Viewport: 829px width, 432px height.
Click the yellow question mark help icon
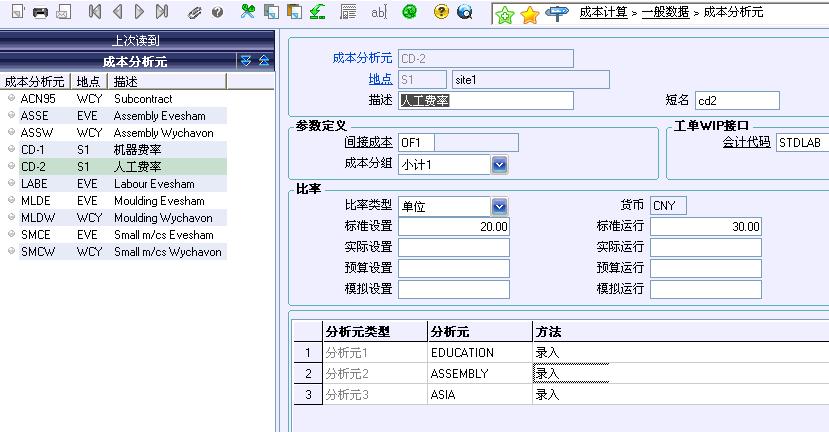pos(441,13)
